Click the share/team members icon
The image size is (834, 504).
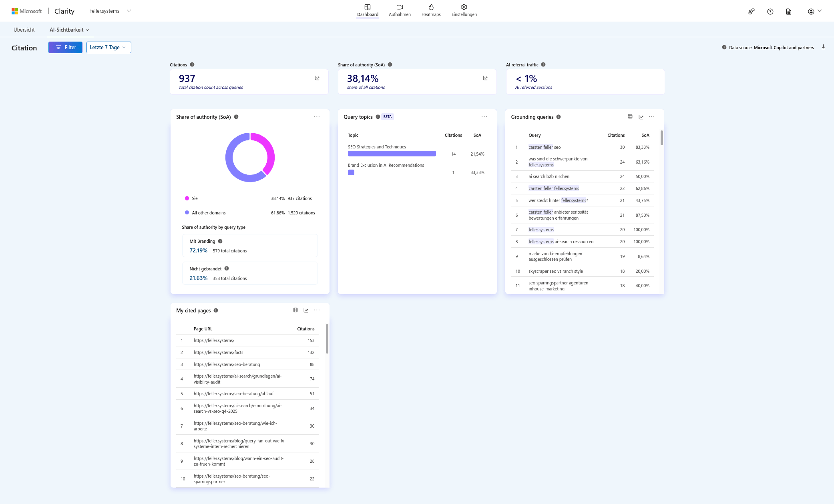[x=752, y=12]
